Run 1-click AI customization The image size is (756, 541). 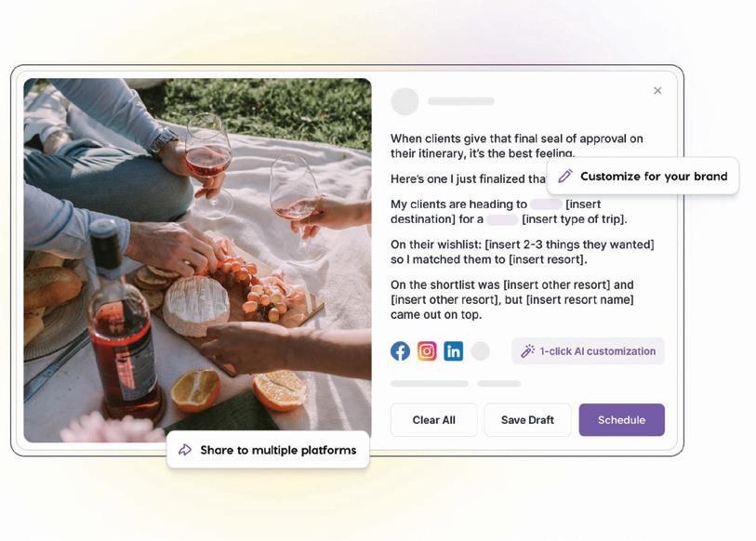(x=588, y=351)
